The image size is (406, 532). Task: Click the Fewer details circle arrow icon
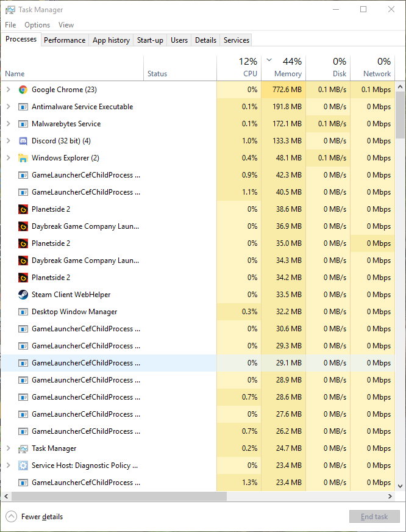point(11,517)
